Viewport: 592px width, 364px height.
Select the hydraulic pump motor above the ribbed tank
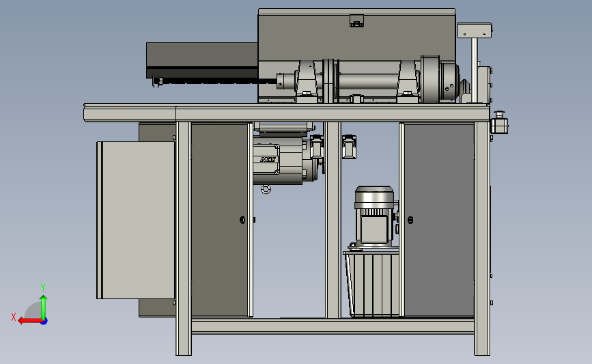coord(375,216)
